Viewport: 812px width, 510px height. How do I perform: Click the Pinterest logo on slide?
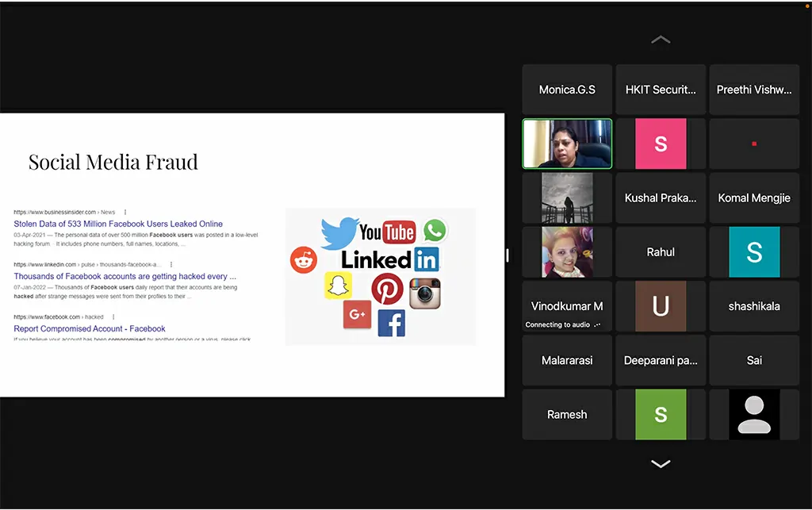pyautogui.click(x=387, y=289)
